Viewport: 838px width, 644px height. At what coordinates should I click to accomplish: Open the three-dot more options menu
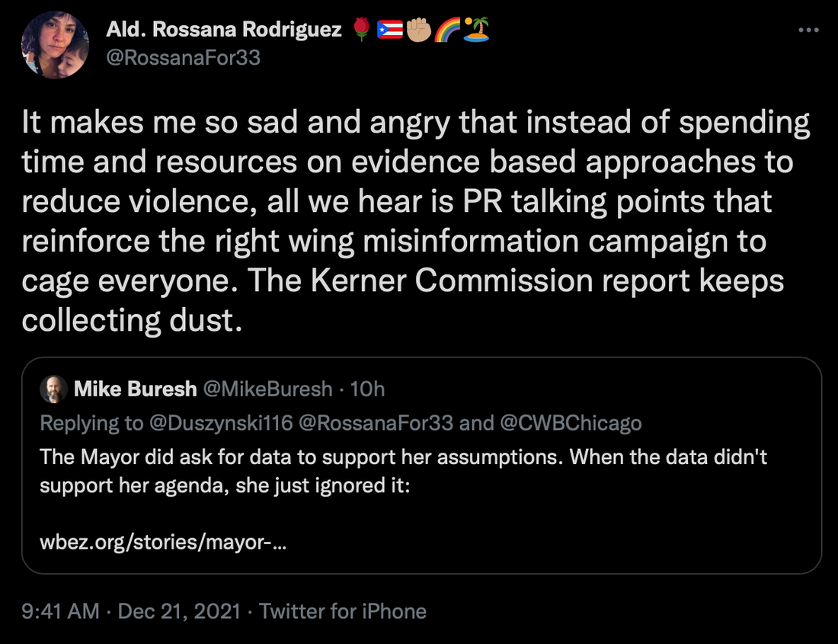tap(809, 30)
